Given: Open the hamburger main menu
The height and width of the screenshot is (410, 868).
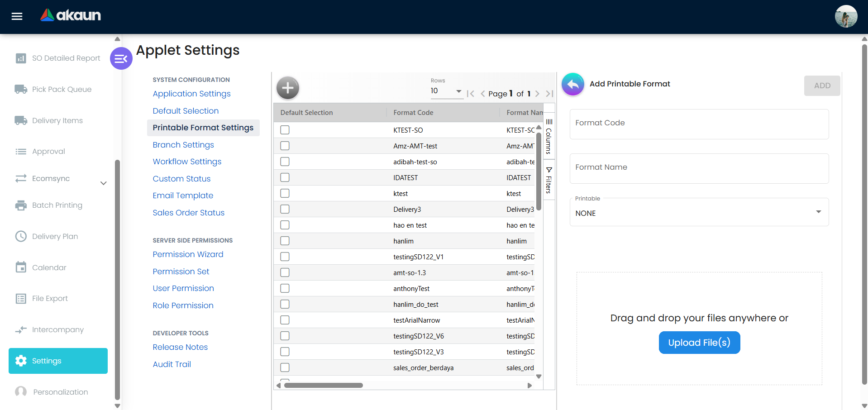Looking at the screenshot, I should (x=17, y=16).
